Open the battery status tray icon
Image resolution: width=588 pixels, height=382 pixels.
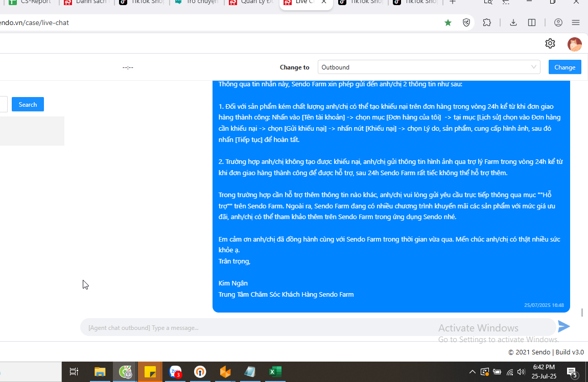(497, 372)
